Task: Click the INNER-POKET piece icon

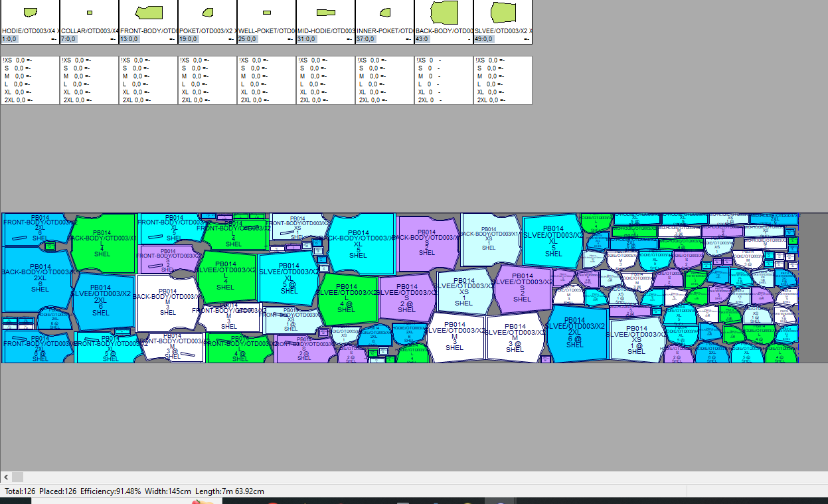Action: tap(385, 13)
